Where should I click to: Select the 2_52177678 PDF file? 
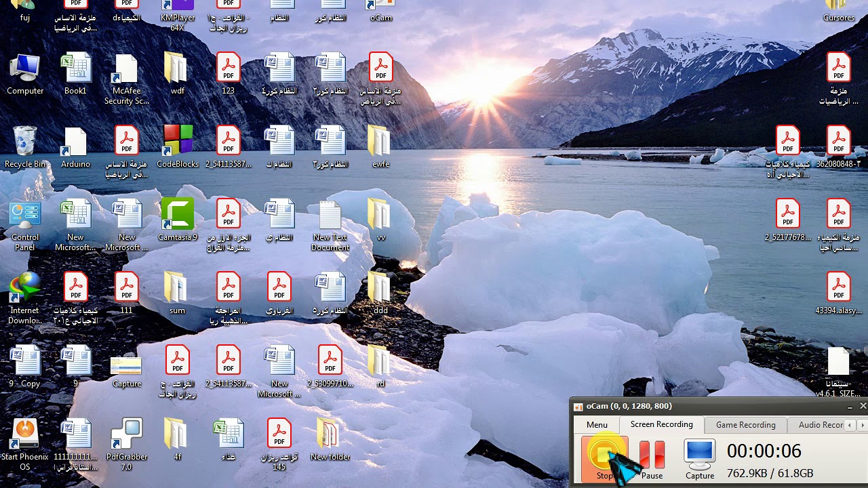coord(787,220)
